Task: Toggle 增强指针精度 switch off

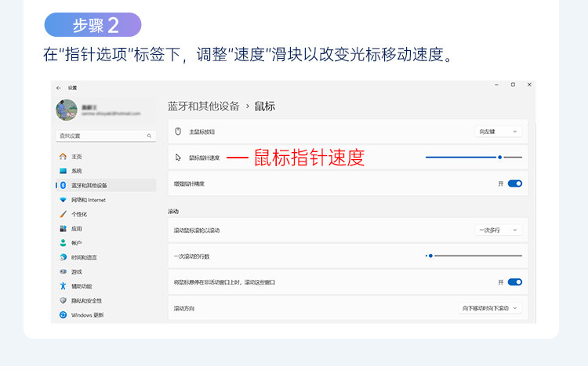Action: [x=514, y=183]
